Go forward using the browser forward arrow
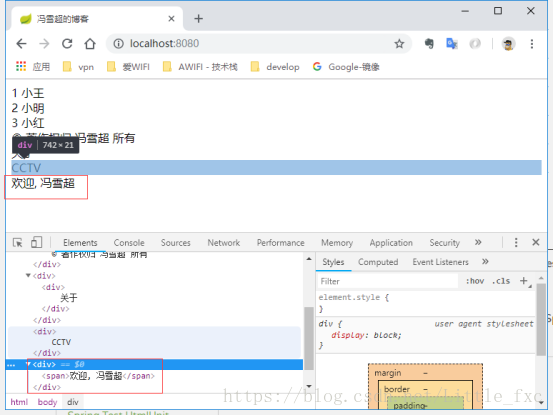Screen dimensions: 554x416 (44, 43)
